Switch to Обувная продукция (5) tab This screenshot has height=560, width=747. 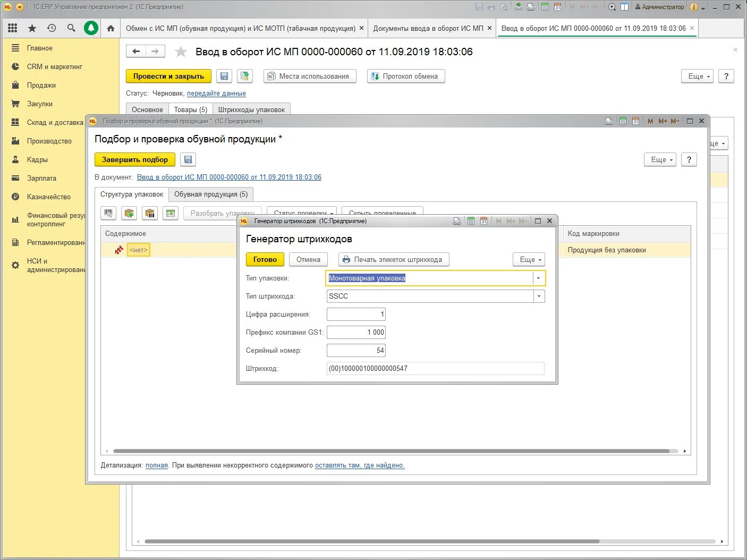point(211,194)
